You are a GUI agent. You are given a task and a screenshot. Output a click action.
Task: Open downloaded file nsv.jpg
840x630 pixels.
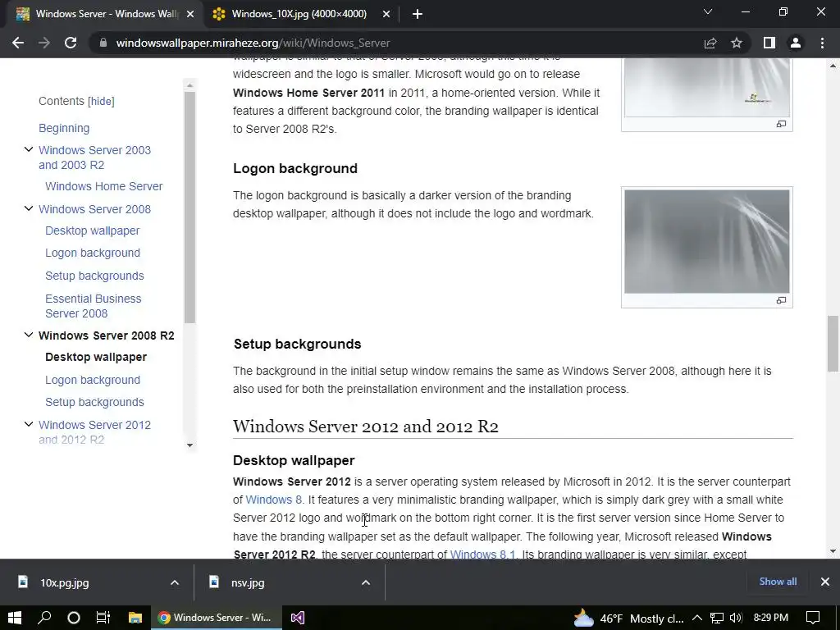point(248,583)
